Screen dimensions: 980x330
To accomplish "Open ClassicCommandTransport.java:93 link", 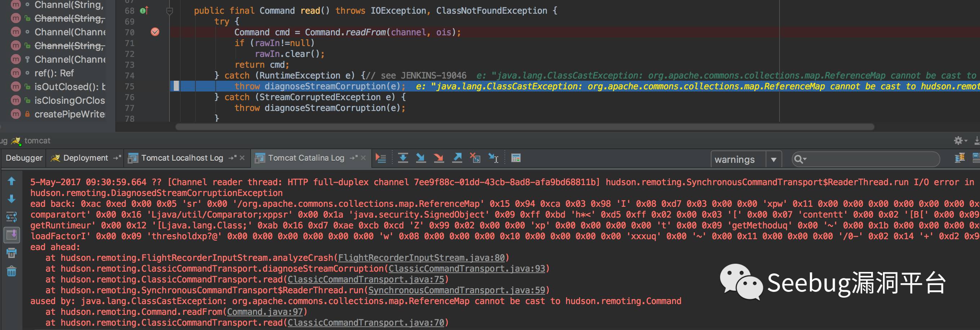I will coord(467,268).
